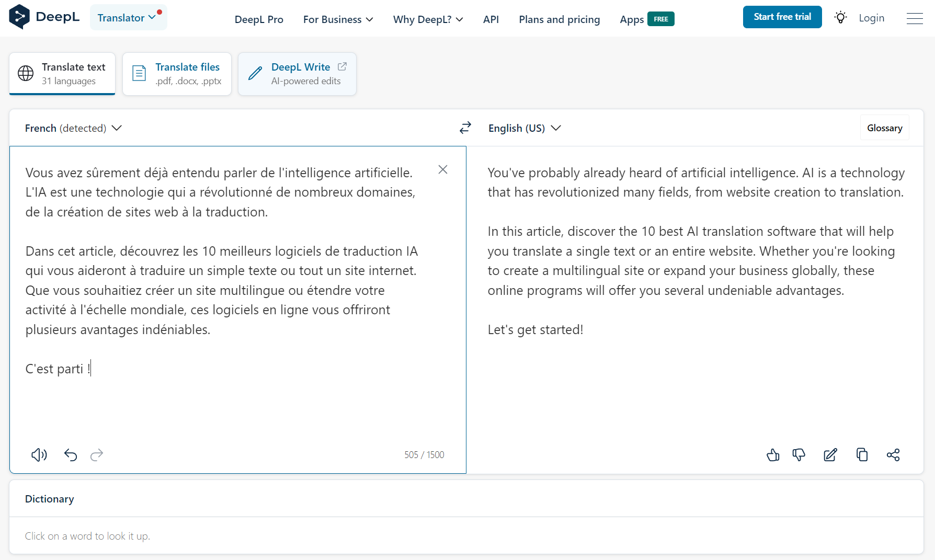Open the French (detected) source language selector
The height and width of the screenshot is (560, 935).
click(x=73, y=128)
